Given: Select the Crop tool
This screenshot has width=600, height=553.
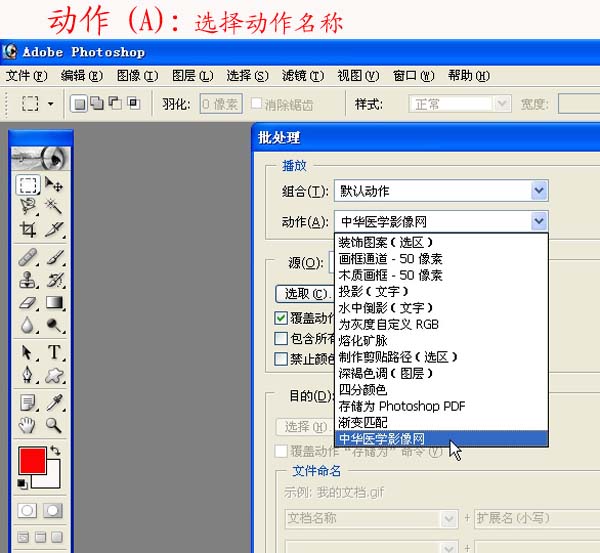Looking at the screenshot, I should (28, 229).
